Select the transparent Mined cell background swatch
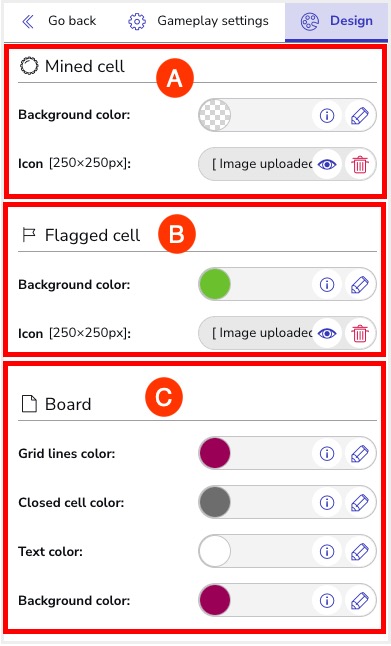Image resolution: width=391 pixels, height=646 pixels. [x=215, y=115]
